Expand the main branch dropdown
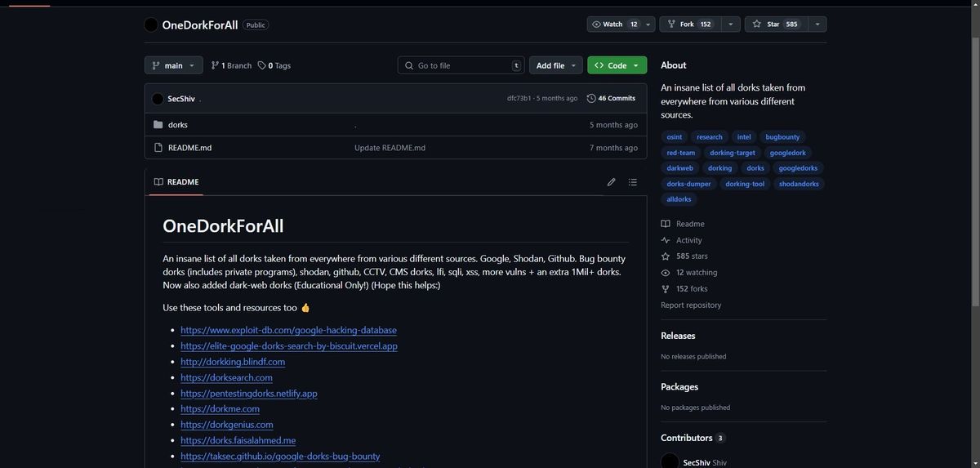 tap(174, 65)
